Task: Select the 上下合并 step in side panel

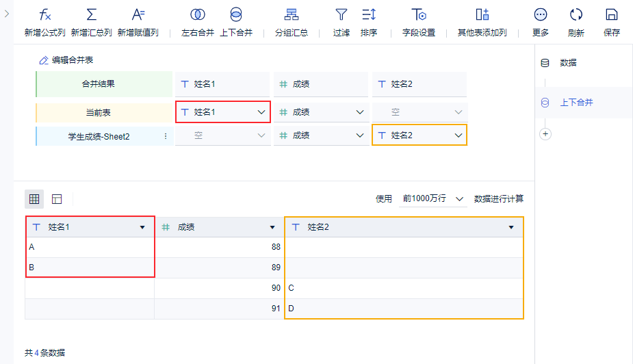Action: [x=576, y=103]
